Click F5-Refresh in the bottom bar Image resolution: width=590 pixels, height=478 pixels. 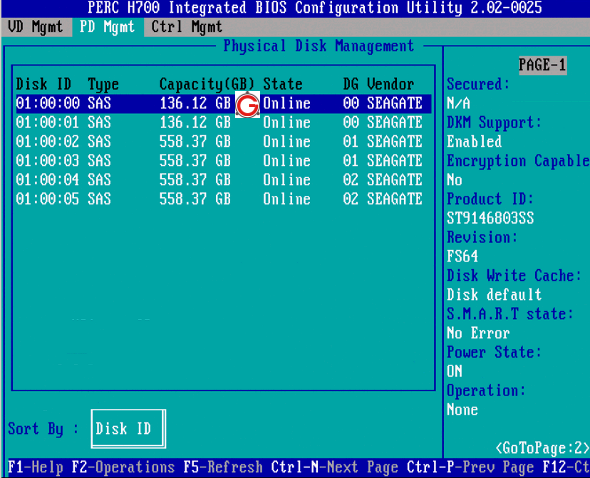tap(223, 467)
